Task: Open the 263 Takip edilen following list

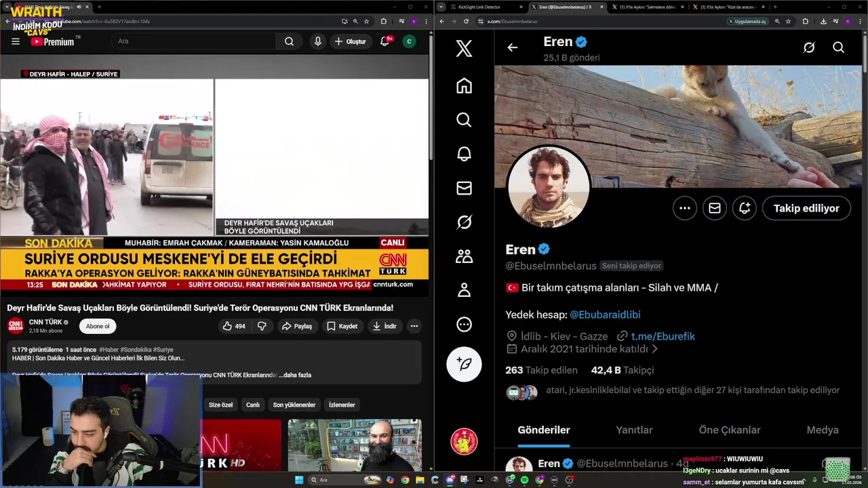Action: coord(541,370)
